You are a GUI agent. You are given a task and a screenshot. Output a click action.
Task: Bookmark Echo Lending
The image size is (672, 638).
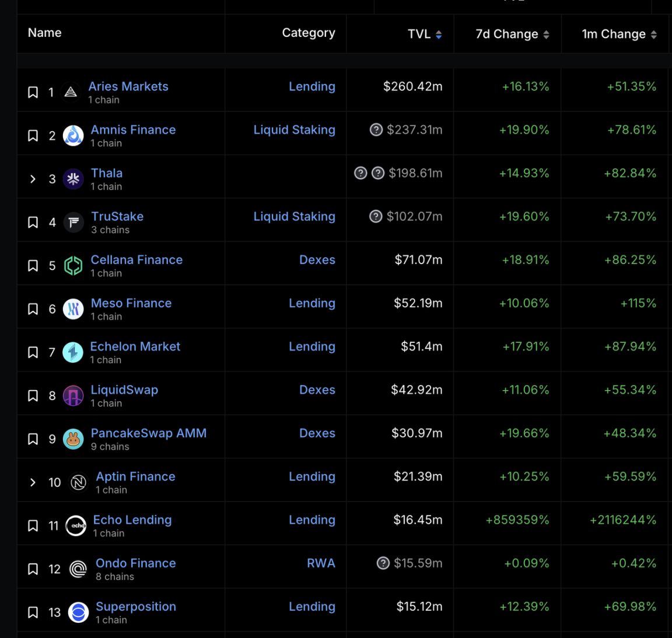pyautogui.click(x=33, y=526)
